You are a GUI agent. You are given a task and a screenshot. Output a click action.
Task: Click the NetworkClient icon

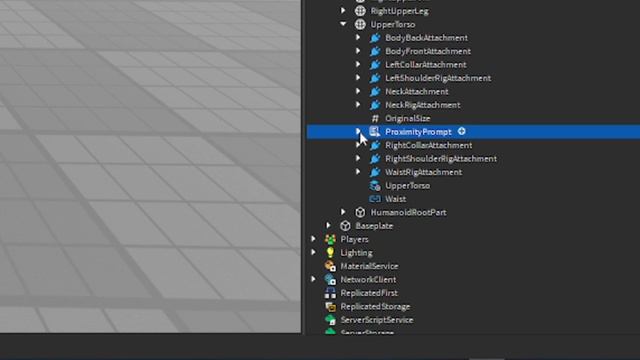330,280
